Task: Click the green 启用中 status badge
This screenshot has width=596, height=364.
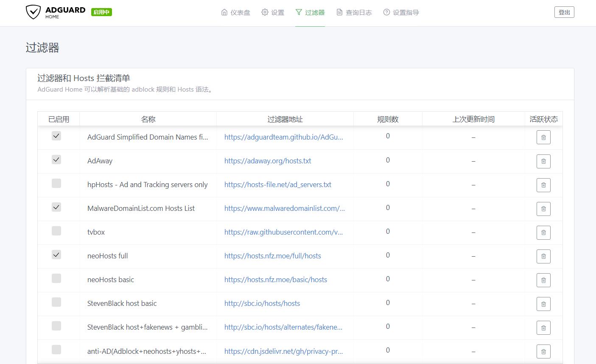Action: point(101,12)
